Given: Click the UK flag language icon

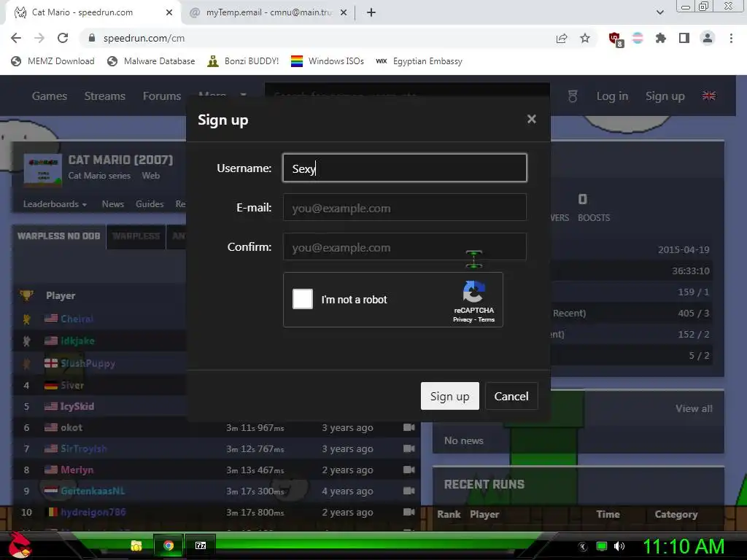Looking at the screenshot, I should click(x=709, y=96).
